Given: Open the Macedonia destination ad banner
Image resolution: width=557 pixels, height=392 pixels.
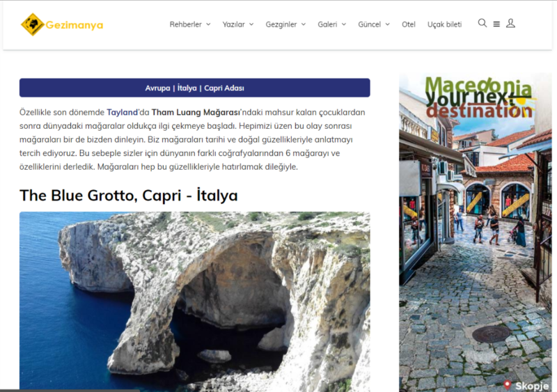Looking at the screenshot, I should point(476,233).
